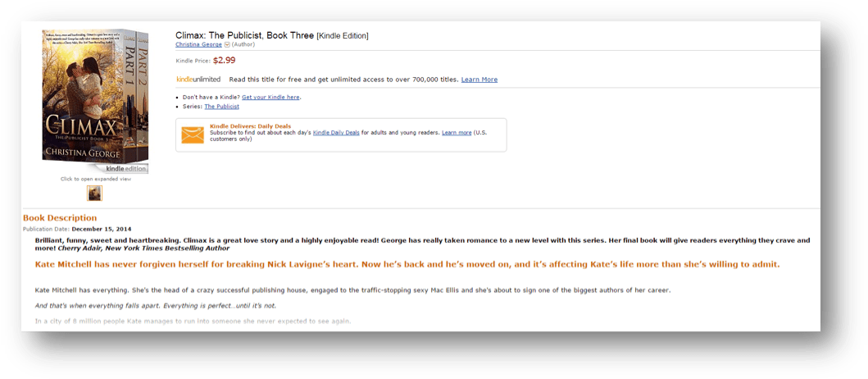Click the 'Book Description' heading
The image size is (868, 379).
coord(60,217)
